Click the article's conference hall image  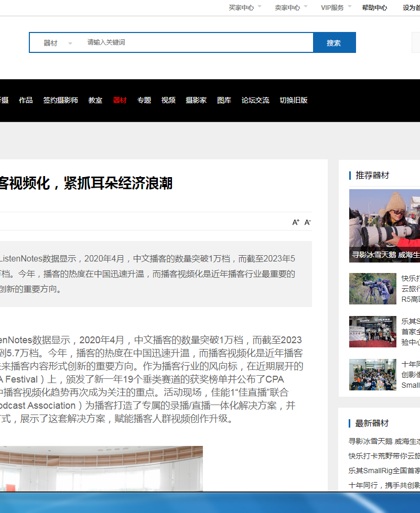click(101, 468)
